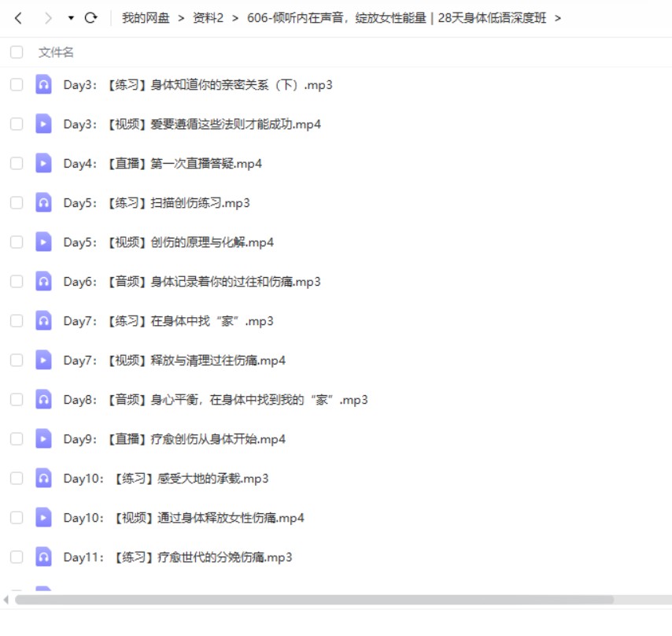Open file Day9:【直播】疗愈创伤从身体开始.mp4

[175, 439]
